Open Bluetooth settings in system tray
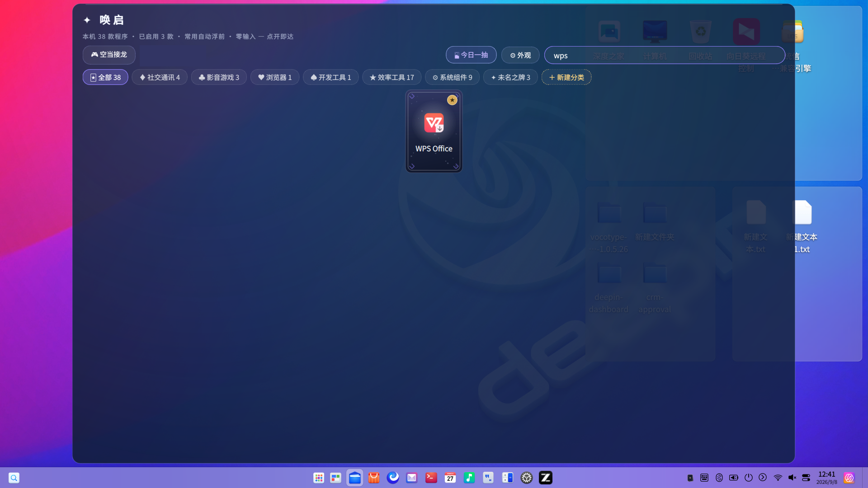Viewport: 868px width, 488px height. tap(719, 478)
